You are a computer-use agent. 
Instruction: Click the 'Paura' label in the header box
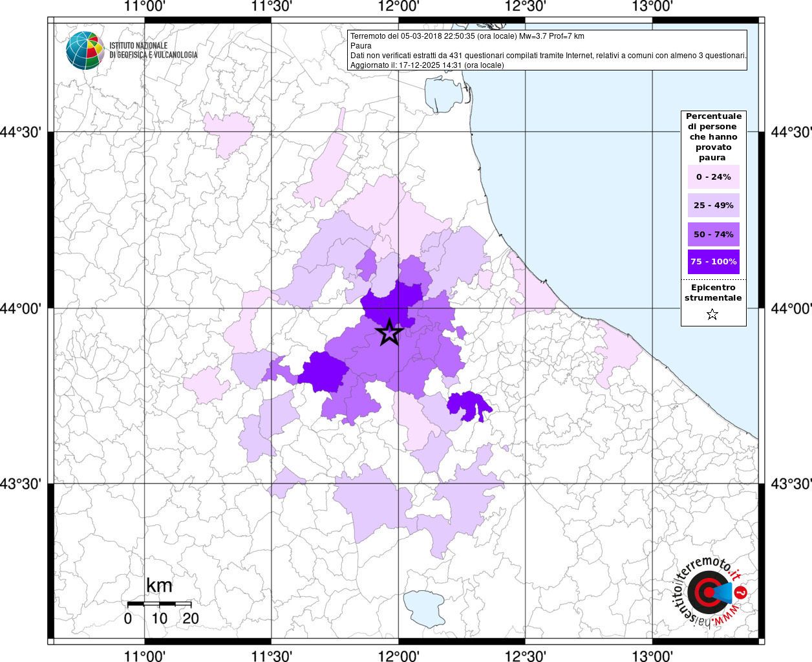pyautogui.click(x=361, y=46)
